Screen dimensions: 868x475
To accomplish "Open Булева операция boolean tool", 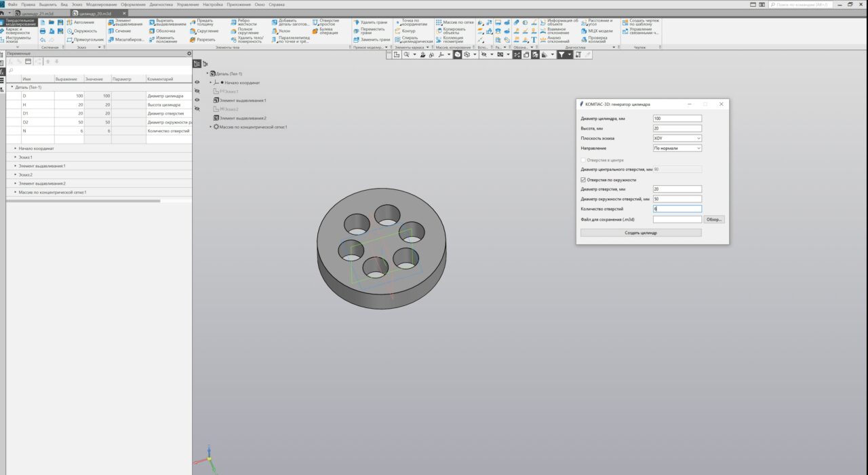I will tap(325, 31).
